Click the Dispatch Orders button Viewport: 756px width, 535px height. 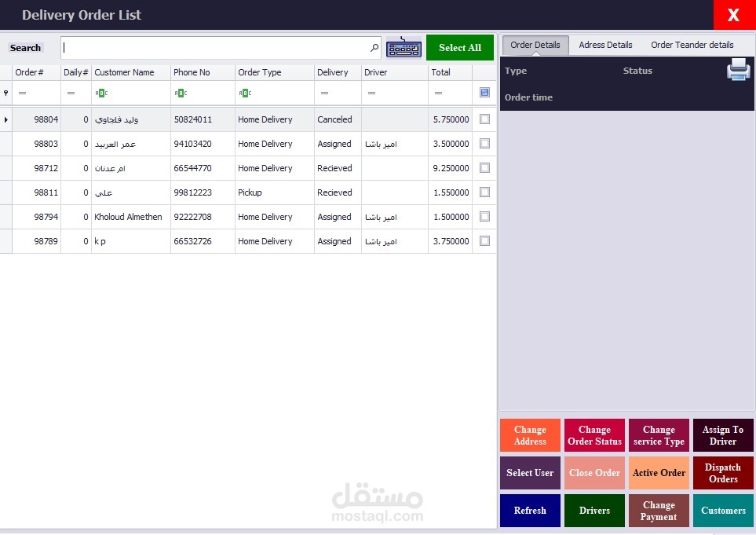[722, 472]
